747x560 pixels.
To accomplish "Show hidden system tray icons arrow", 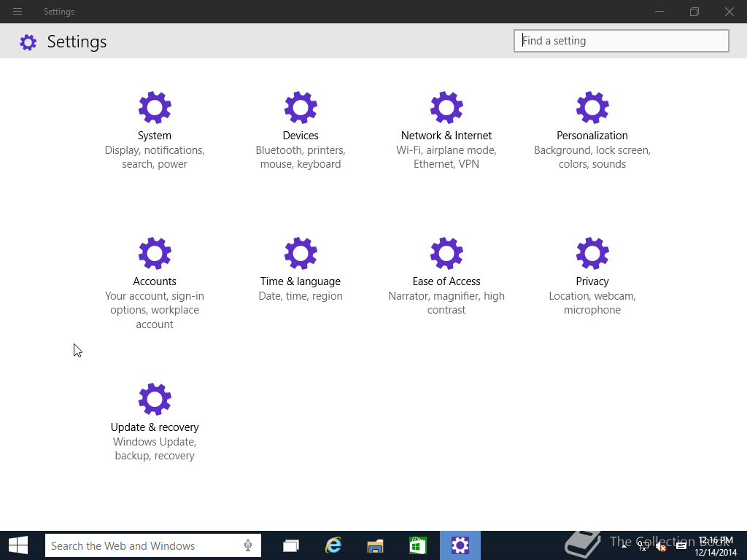I will 624,546.
